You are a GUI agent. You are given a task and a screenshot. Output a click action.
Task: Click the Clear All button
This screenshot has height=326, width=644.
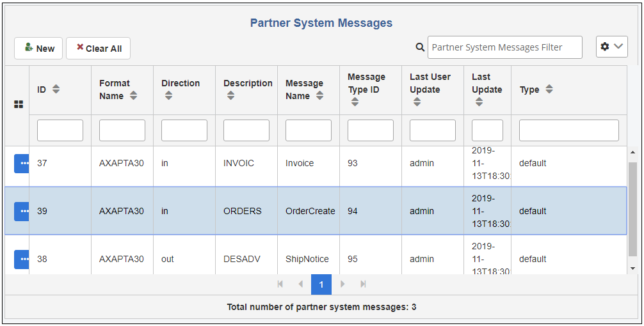click(98, 49)
